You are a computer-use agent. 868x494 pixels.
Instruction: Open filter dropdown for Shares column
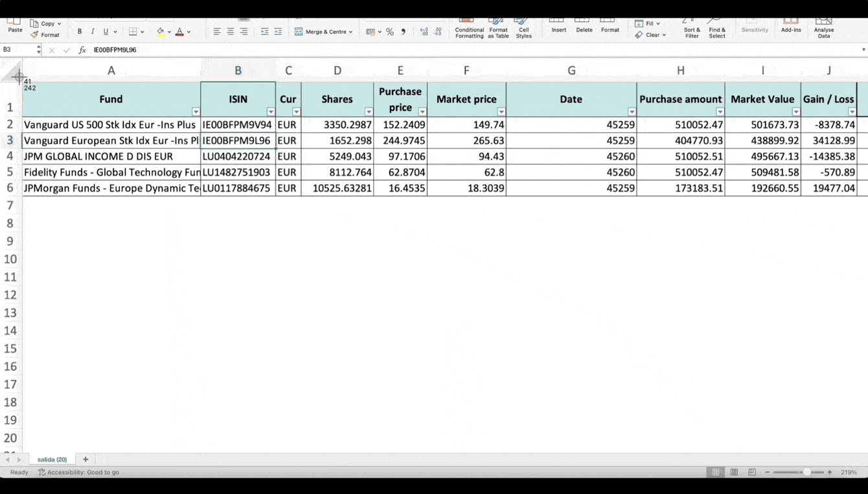(x=369, y=112)
